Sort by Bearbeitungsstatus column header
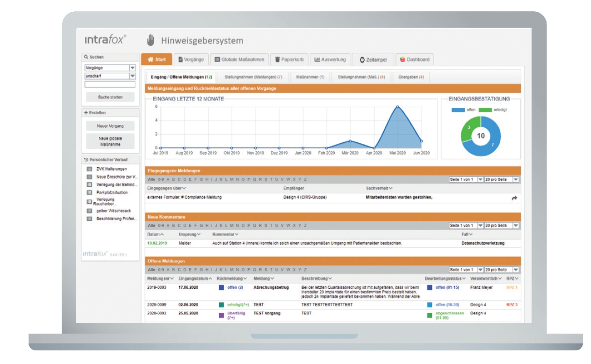 pos(445,278)
